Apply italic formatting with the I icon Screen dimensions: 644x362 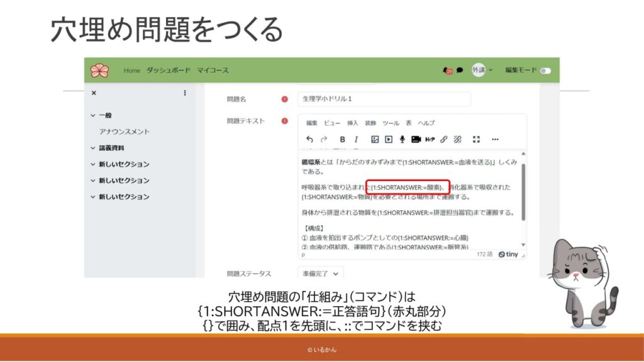pos(356,139)
